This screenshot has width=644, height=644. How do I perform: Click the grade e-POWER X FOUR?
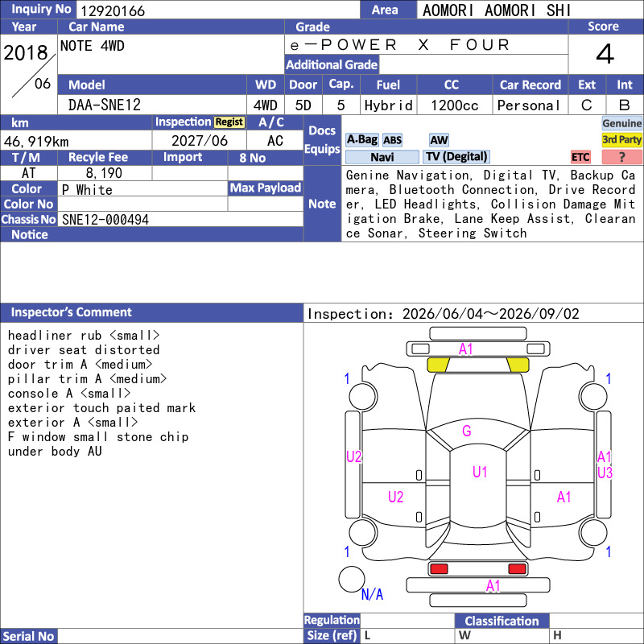[399, 45]
